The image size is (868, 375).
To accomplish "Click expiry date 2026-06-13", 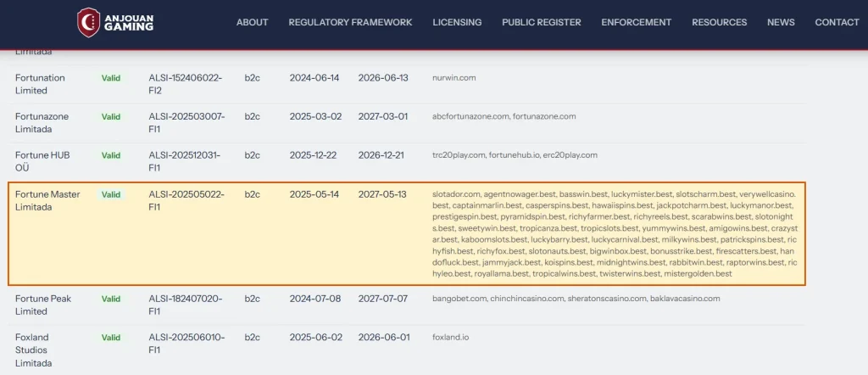I will tap(383, 78).
